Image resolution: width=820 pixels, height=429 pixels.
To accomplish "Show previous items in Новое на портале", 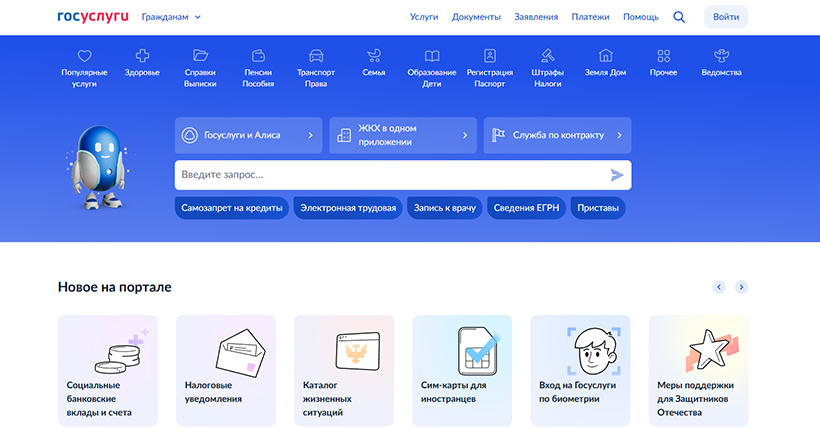I will (718, 287).
